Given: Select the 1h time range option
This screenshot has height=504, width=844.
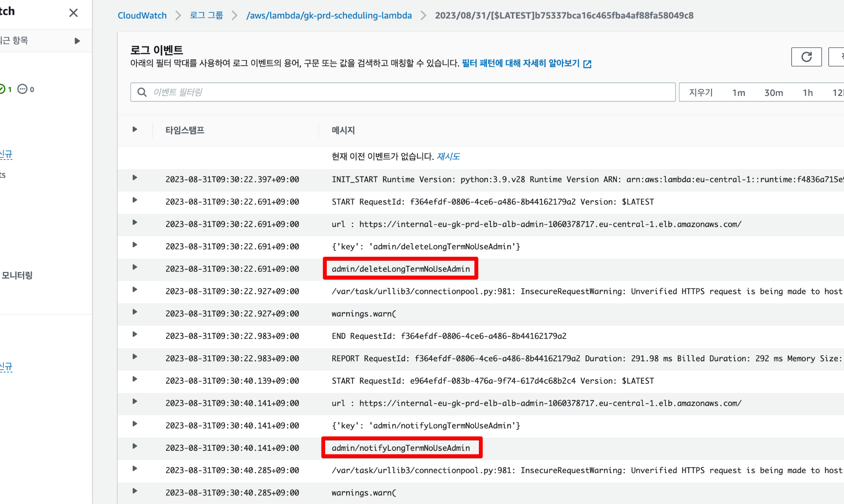Looking at the screenshot, I should 808,93.
